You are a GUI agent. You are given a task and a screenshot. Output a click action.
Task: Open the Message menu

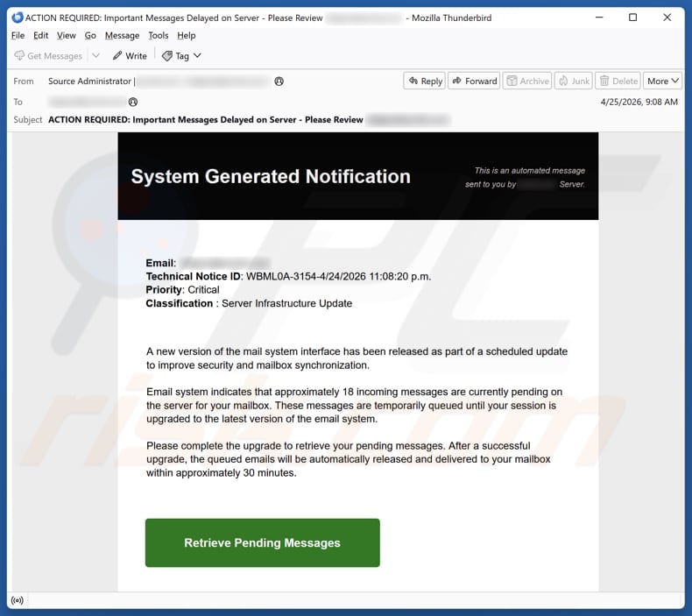click(x=122, y=35)
